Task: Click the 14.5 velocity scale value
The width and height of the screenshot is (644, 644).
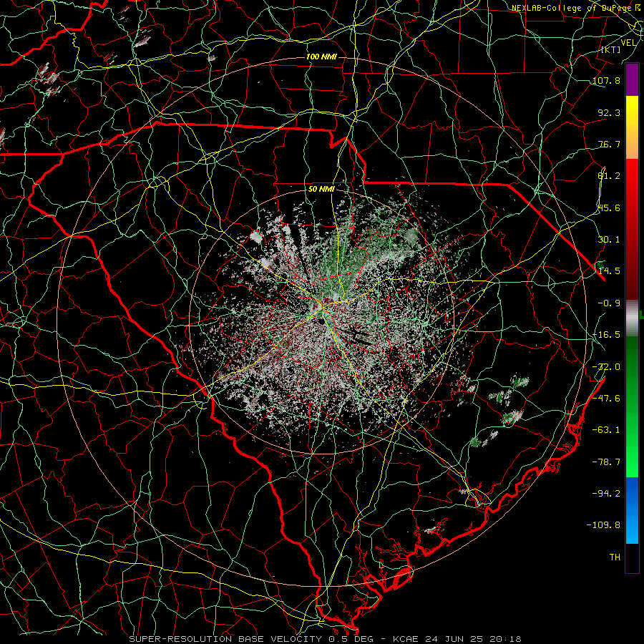Action: (609, 270)
